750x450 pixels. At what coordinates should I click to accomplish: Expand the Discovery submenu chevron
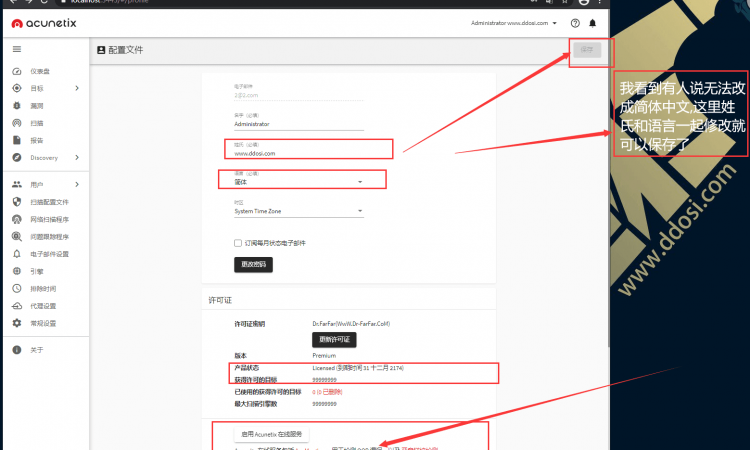(77, 157)
